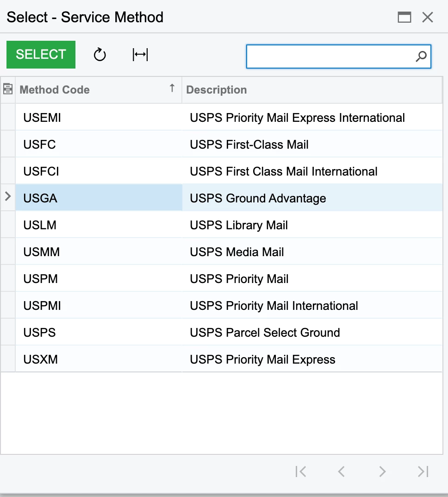The height and width of the screenshot is (497, 448).
Task: Click 'USPS Media Mail' description
Action: click(237, 252)
